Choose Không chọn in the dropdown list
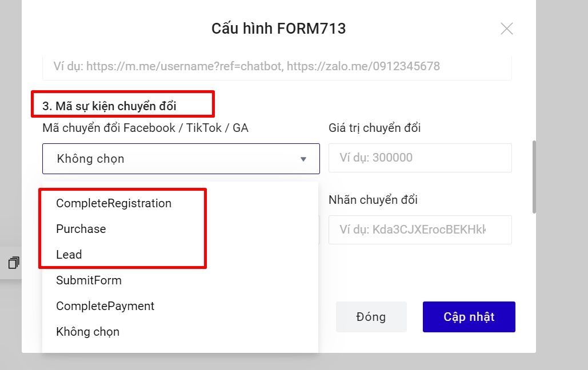This screenshot has width=588, height=370. [88, 332]
